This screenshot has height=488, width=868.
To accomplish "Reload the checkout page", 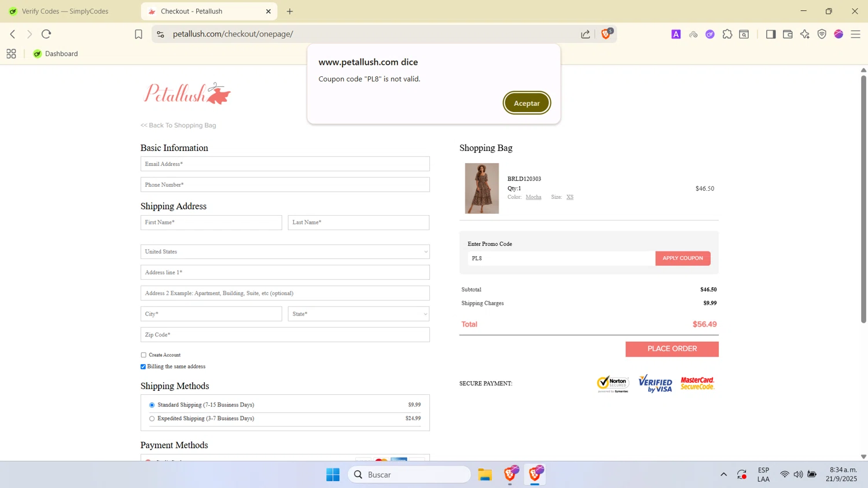I will click(x=46, y=34).
